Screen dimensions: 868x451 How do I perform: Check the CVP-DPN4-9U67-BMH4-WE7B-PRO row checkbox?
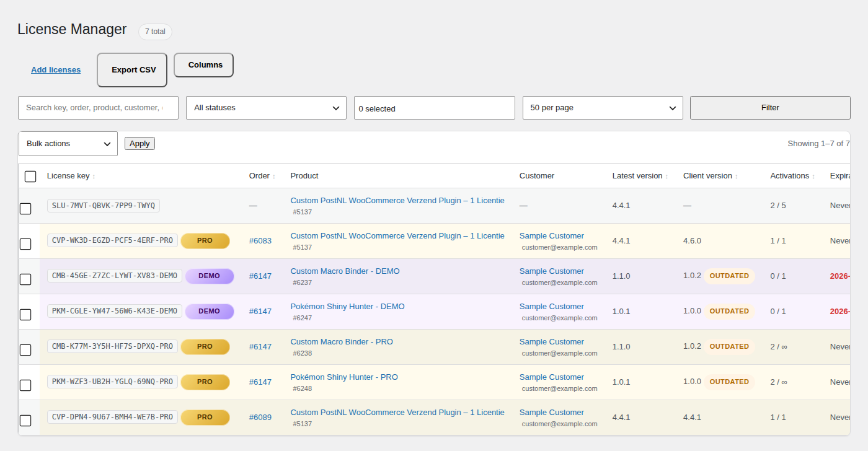click(x=25, y=421)
